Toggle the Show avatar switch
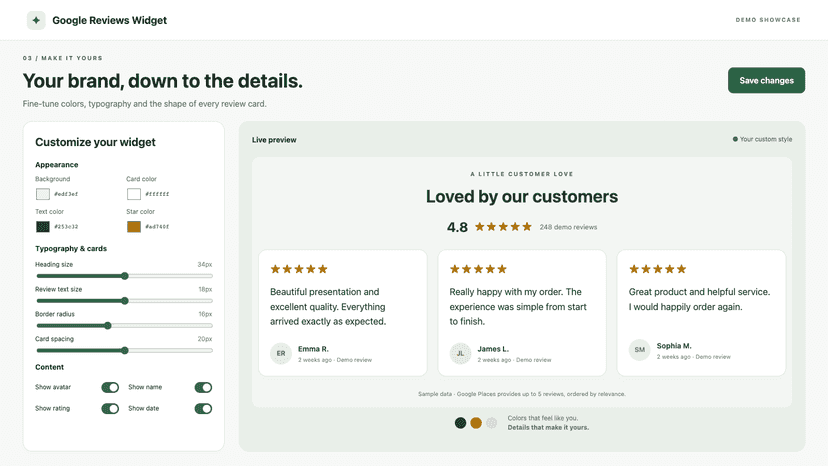This screenshot has width=828, height=466. click(110, 387)
